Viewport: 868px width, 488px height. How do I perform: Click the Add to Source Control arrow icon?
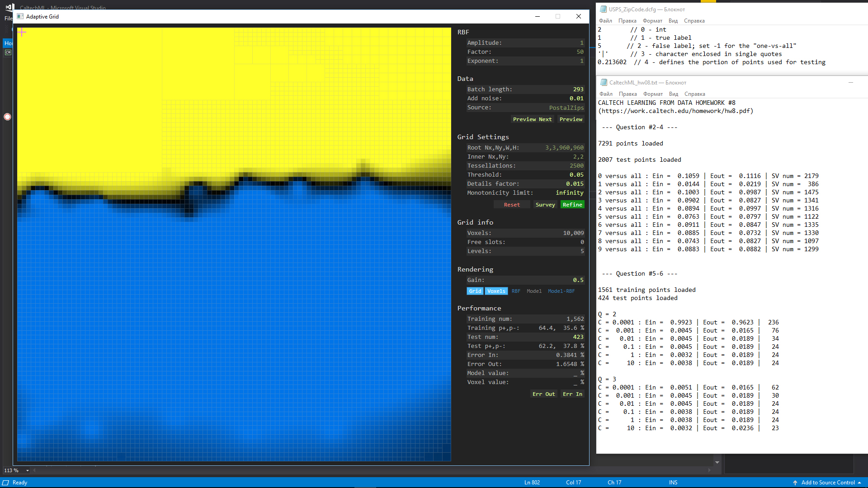tap(795, 483)
